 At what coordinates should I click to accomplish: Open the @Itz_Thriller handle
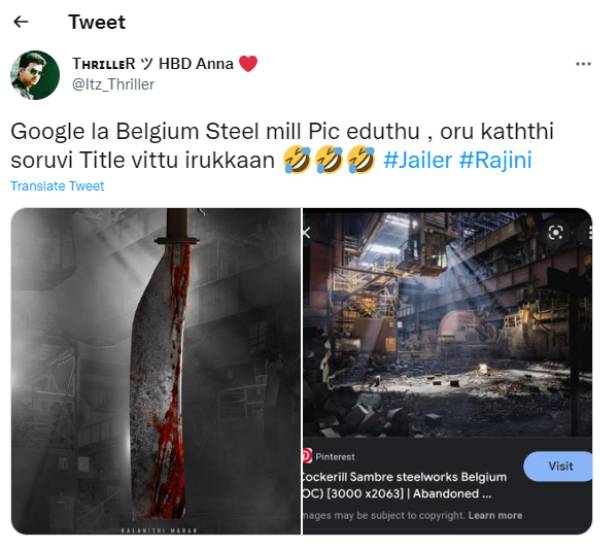point(113,84)
